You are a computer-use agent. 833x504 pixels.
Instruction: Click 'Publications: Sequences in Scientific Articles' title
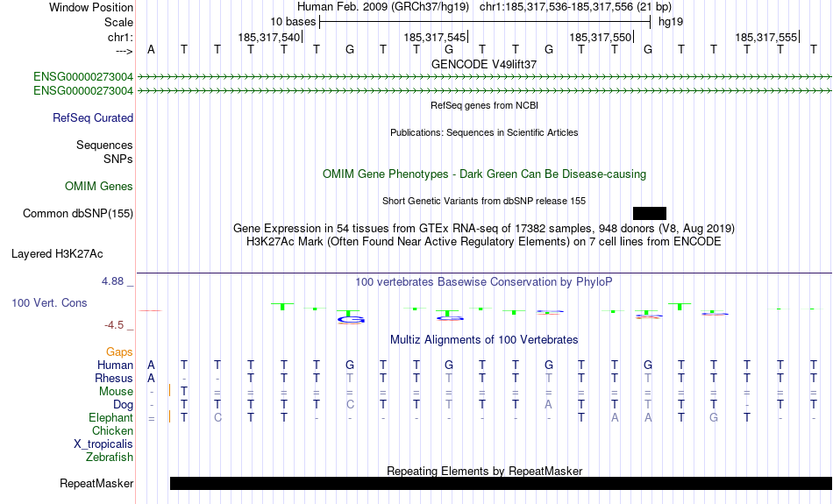[484, 132]
